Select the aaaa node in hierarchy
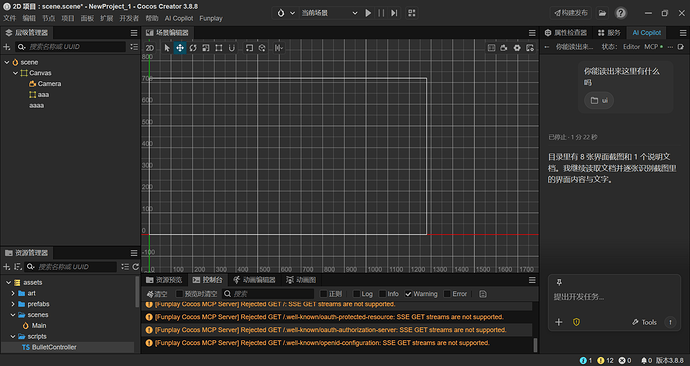Screen dimensions: 690x366 coord(37,106)
